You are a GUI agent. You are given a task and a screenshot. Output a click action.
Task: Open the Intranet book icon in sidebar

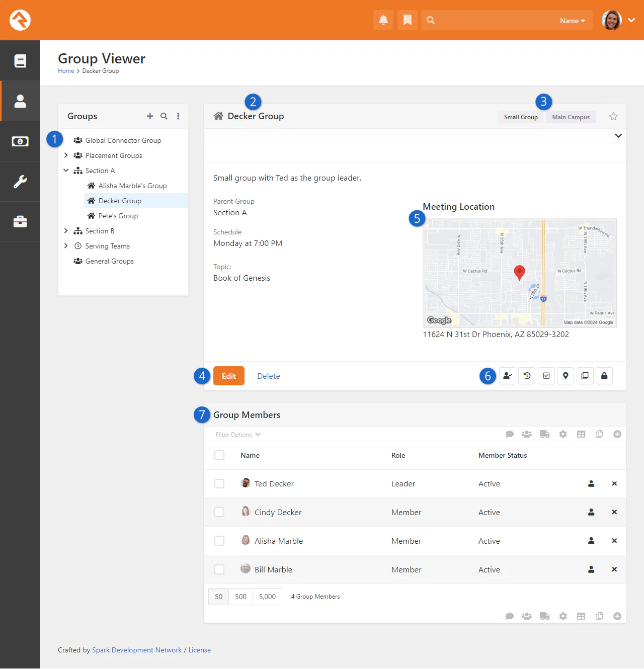[20, 61]
